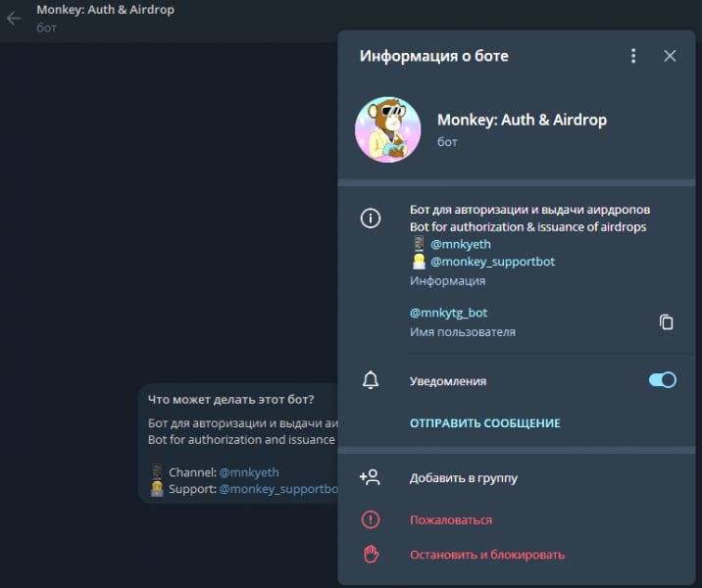Screen dimensions: 702x588
Task: Select Добавить в группу option
Action: (464, 478)
